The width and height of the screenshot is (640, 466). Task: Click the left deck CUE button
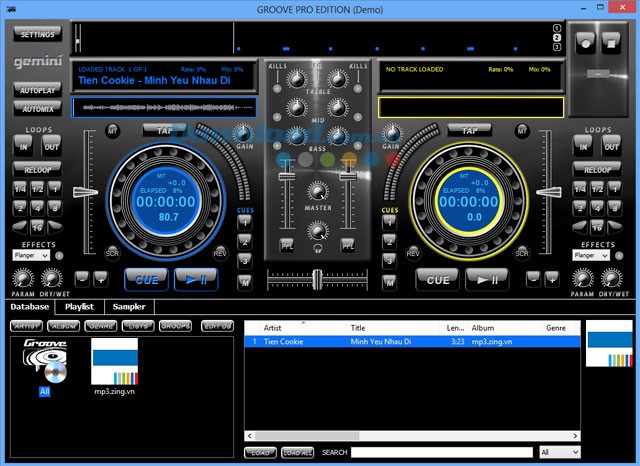[x=146, y=280]
